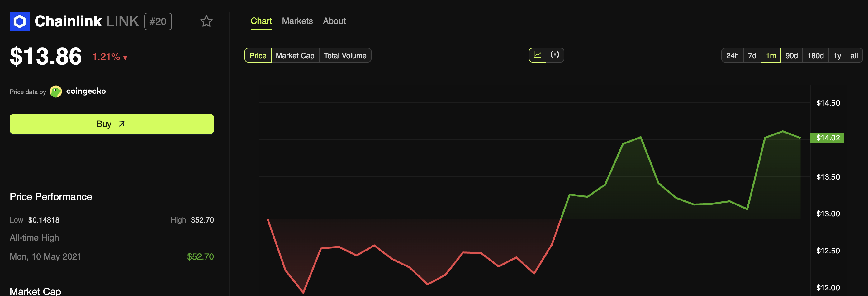Open the About tab

click(334, 21)
